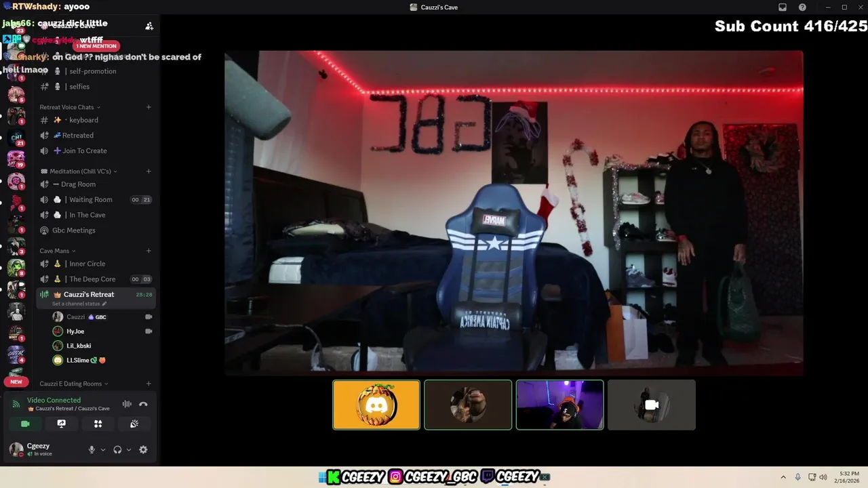Select the second participant tile with hand avatar
Screen dimensions: 868x488
[x=468, y=405]
